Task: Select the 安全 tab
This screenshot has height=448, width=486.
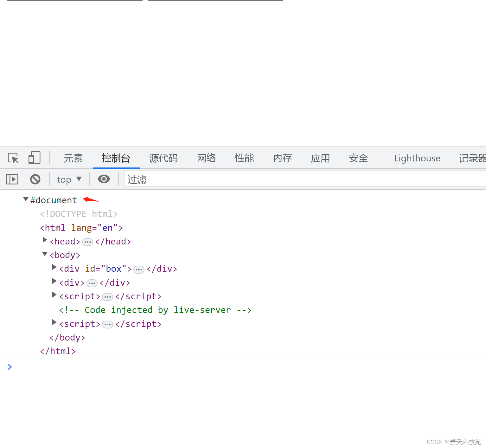Action: [358, 158]
